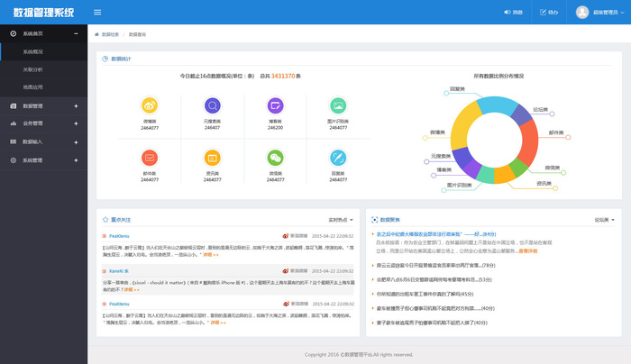Expand 系统管理 with its plus sign
Image resolution: width=631 pixels, height=364 pixels.
click(76, 160)
